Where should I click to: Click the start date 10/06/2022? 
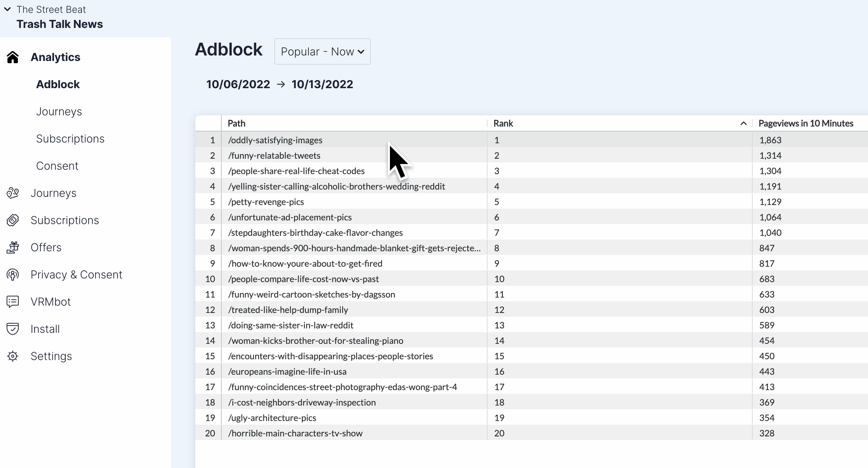pyautogui.click(x=238, y=84)
